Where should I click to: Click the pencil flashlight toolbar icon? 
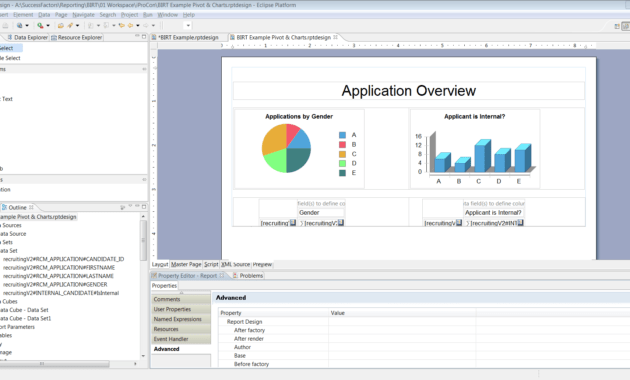click(70, 25)
